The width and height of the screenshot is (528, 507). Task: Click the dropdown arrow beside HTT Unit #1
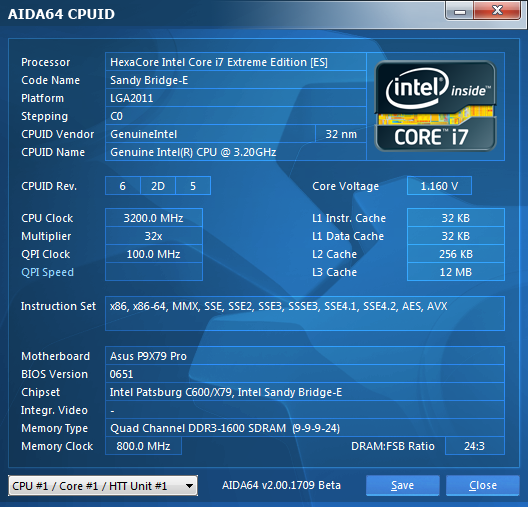190,486
